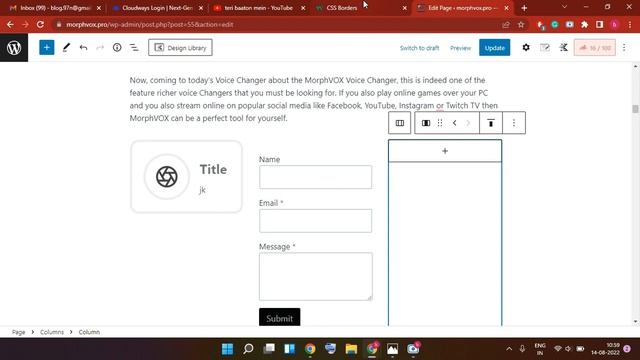Switch to the CSS Borders tab

[361, 8]
